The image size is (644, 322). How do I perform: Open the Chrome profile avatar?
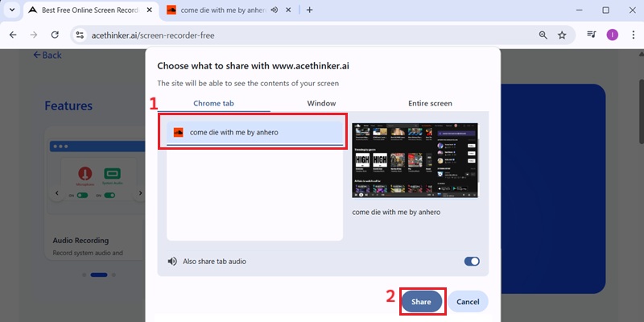tap(613, 35)
